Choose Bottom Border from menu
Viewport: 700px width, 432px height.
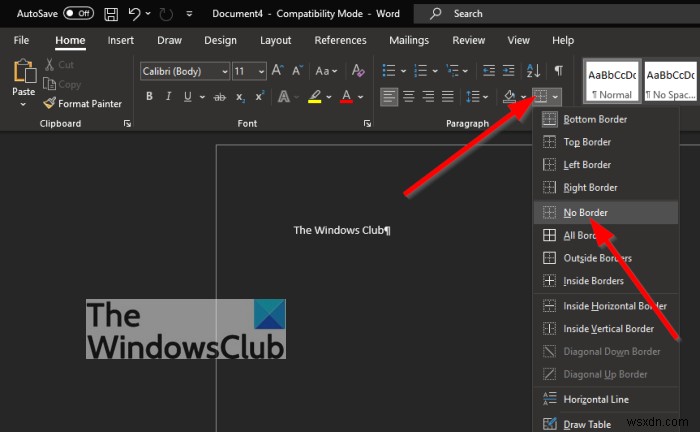[606, 119]
